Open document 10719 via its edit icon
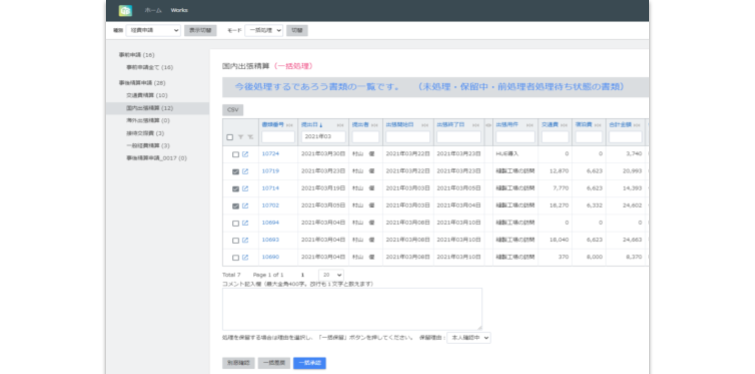Viewport: 755px width, 374px height. click(x=245, y=171)
